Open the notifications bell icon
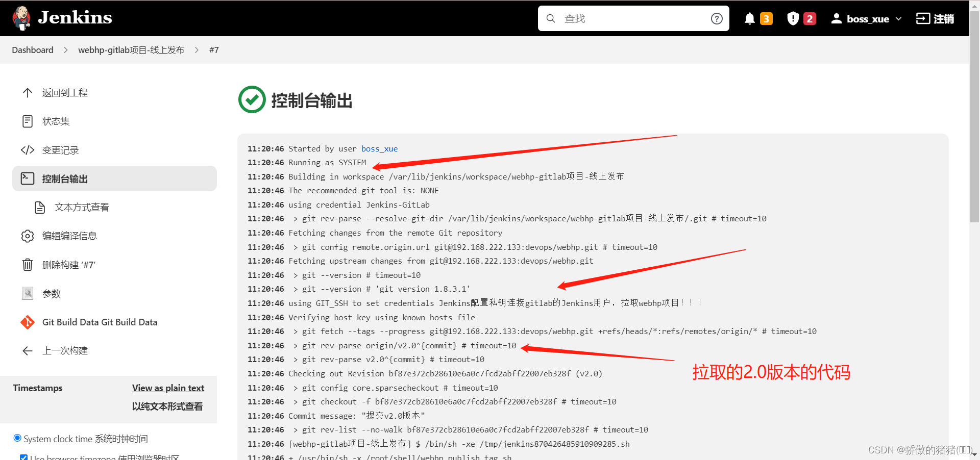 point(749,19)
